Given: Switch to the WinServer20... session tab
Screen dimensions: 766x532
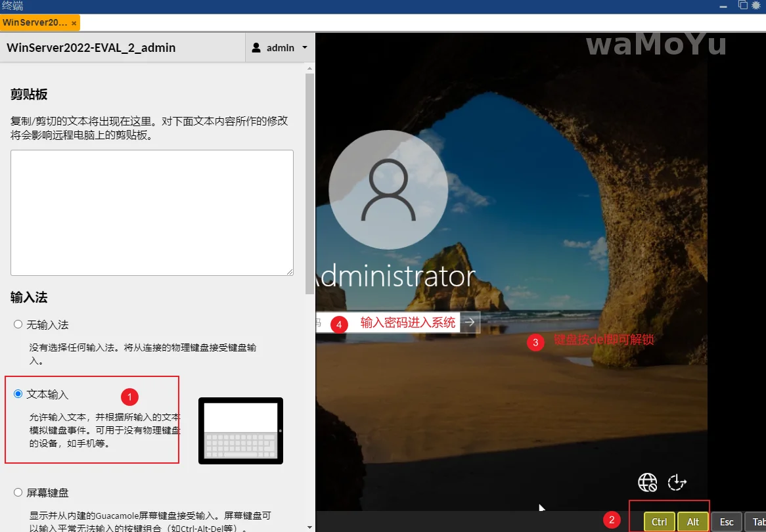Looking at the screenshot, I should tap(35, 23).
